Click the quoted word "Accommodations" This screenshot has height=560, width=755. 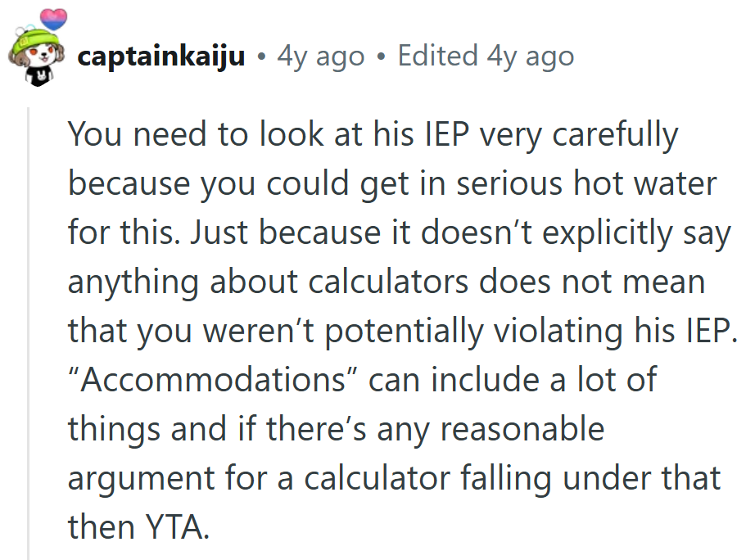[212, 380]
